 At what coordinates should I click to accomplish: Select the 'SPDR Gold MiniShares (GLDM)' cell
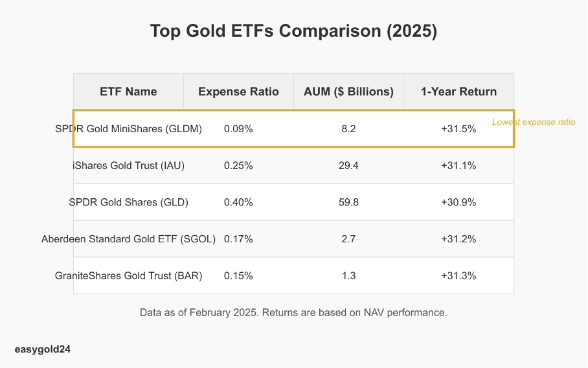[x=129, y=129]
